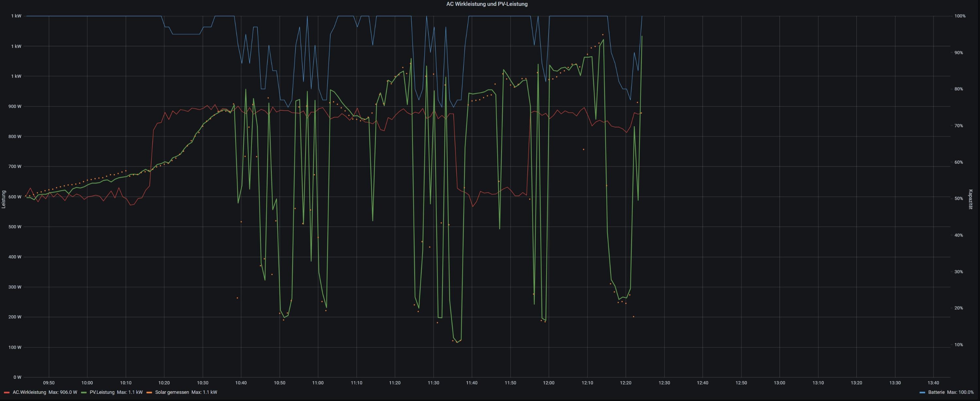Screen dimensions: 980x401
Task: Click the orange Solar gemessen color swatch
Action: click(x=149, y=392)
